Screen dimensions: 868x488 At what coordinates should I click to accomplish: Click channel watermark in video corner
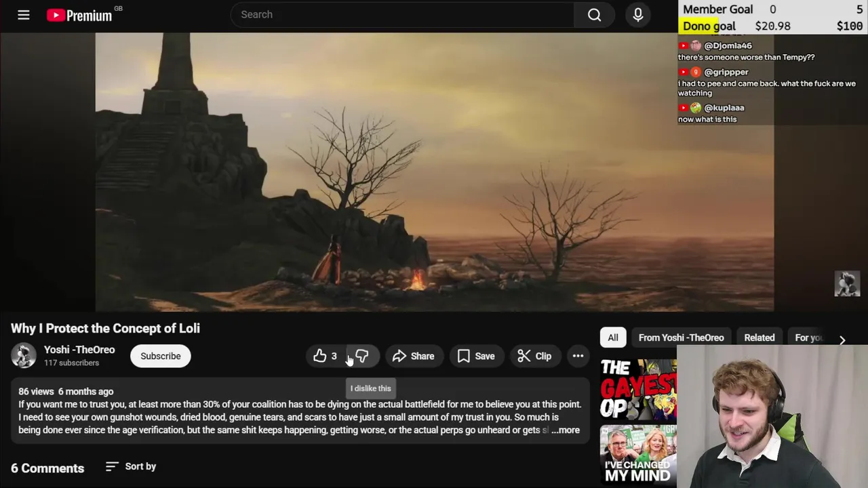click(847, 284)
